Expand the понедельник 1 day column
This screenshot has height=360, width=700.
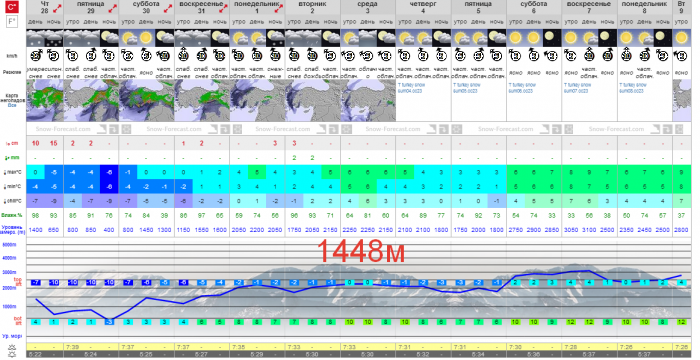tap(279, 8)
